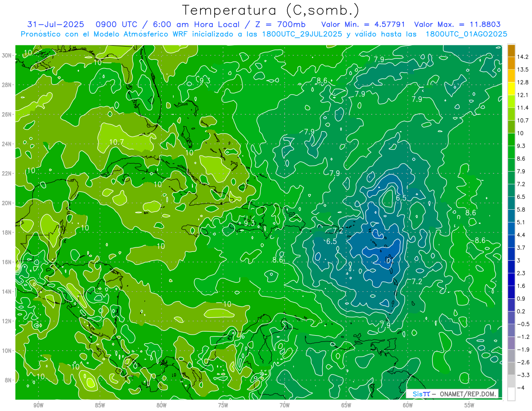Image resolution: width=532 pixels, height=411 pixels.
Task: Click the 75W longitude axis label
Action: coord(223,405)
